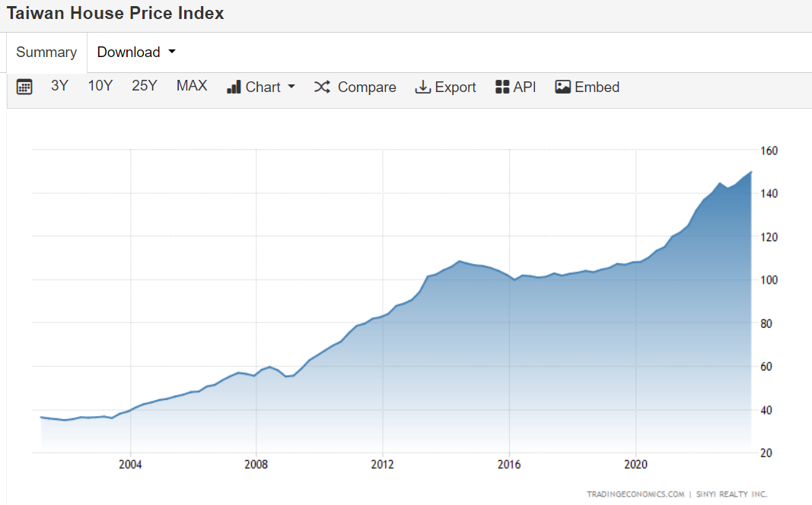Click the chart line's latest data point
Image resolution: width=812 pixels, height=505 pixels.
coord(751,172)
